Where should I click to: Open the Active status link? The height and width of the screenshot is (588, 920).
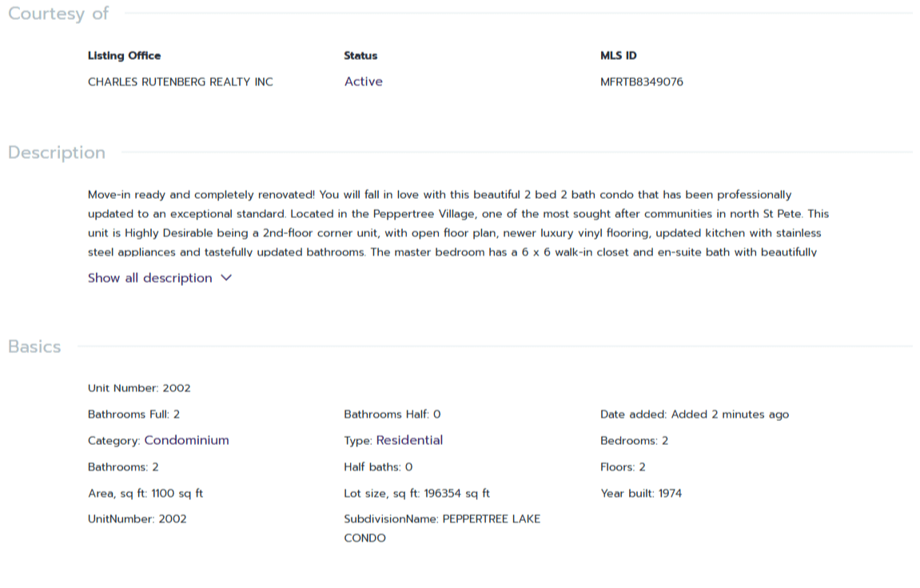(363, 81)
